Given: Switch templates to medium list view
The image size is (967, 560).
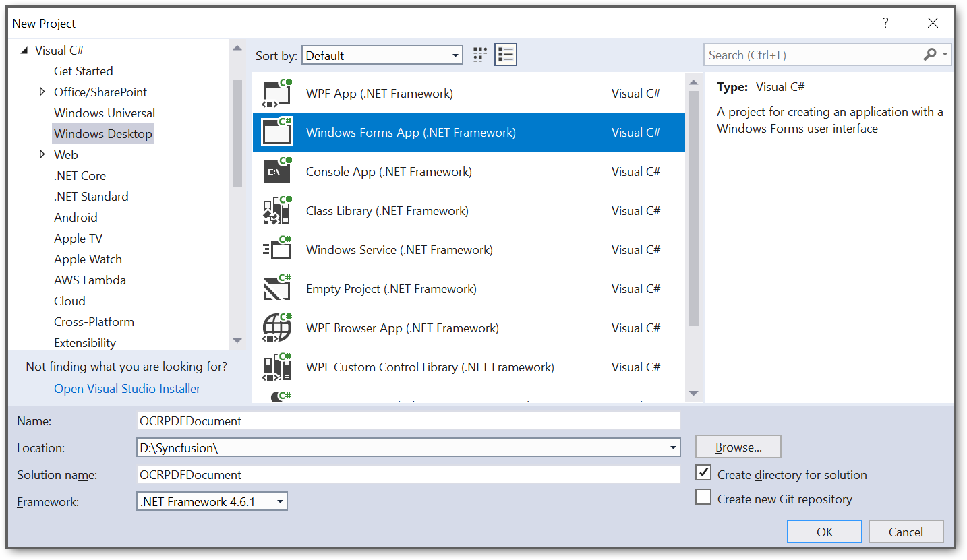Looking at the screenshot, I should tap(506, 55).
